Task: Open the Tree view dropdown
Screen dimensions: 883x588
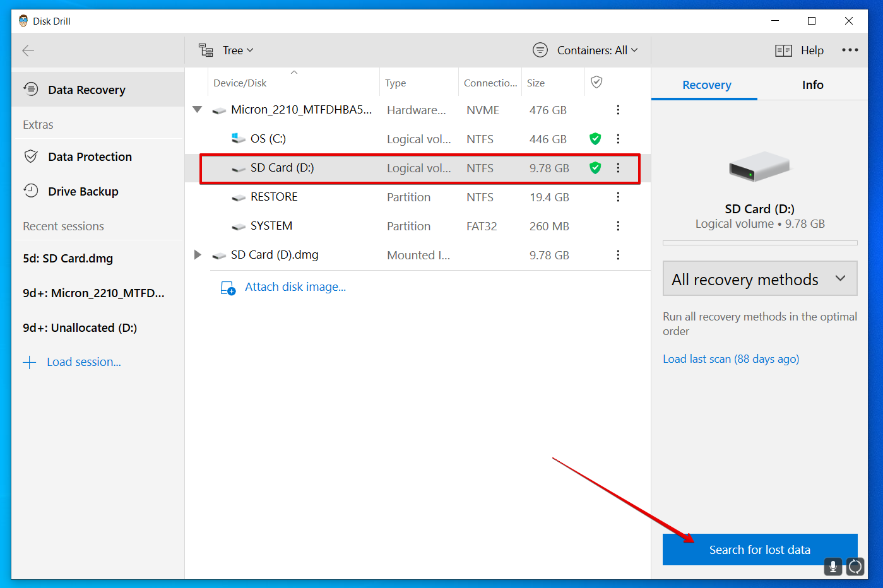Action: (x=238, y=50)
